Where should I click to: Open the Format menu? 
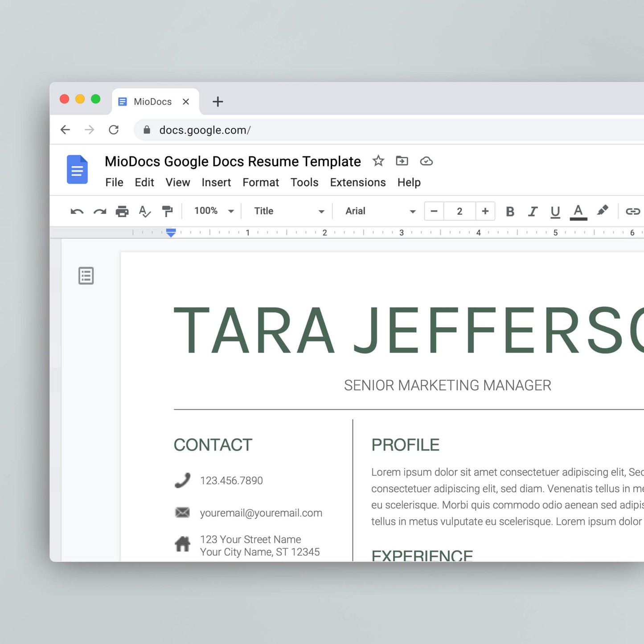tap(261, 182)
